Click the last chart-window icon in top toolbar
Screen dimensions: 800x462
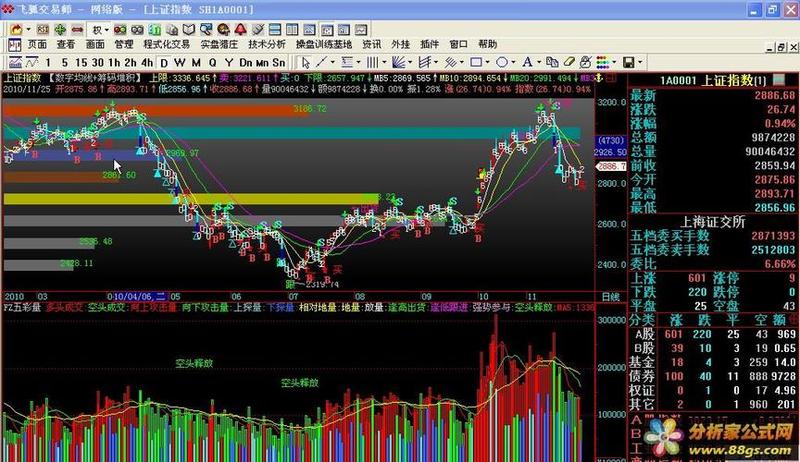tap(361, 30)
